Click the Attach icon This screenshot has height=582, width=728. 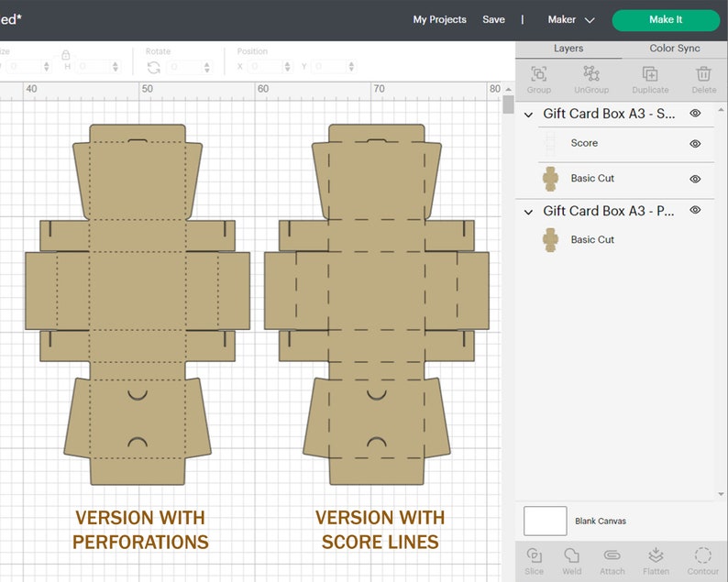point(612,555)
